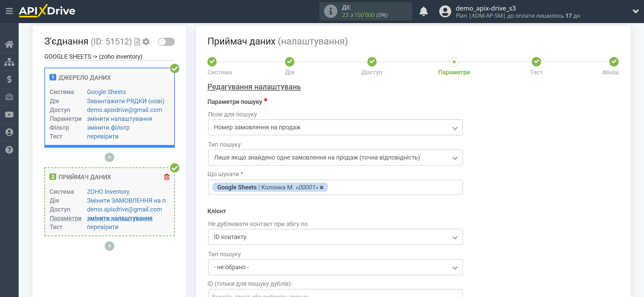This screenshot has width=644, height=297.
Task: Go to the Система step
Action: (212, 62)
